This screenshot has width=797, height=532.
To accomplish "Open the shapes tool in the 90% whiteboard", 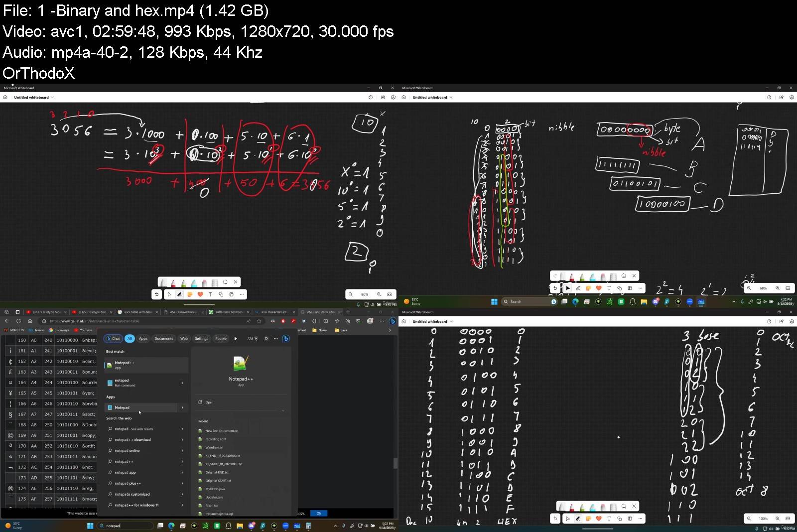I will (x=221, y=294).
